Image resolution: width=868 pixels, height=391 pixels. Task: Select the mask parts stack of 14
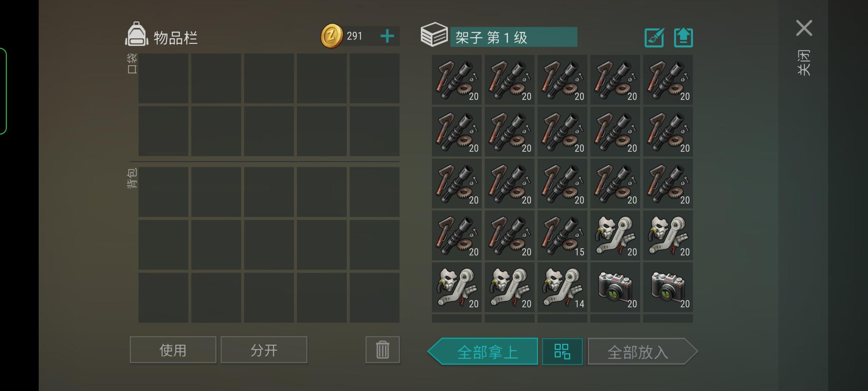(562, 287)
